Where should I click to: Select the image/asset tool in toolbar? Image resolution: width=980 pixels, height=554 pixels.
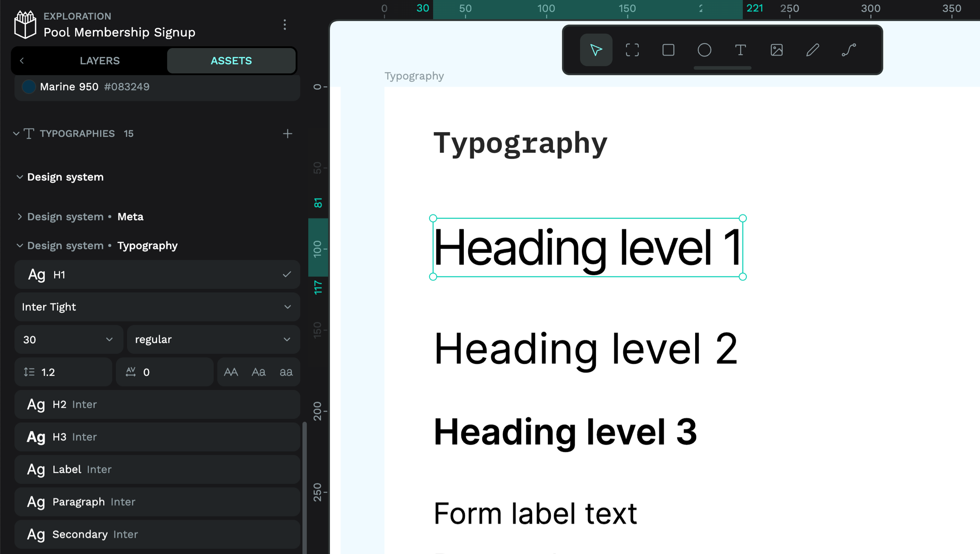(777, 50)
